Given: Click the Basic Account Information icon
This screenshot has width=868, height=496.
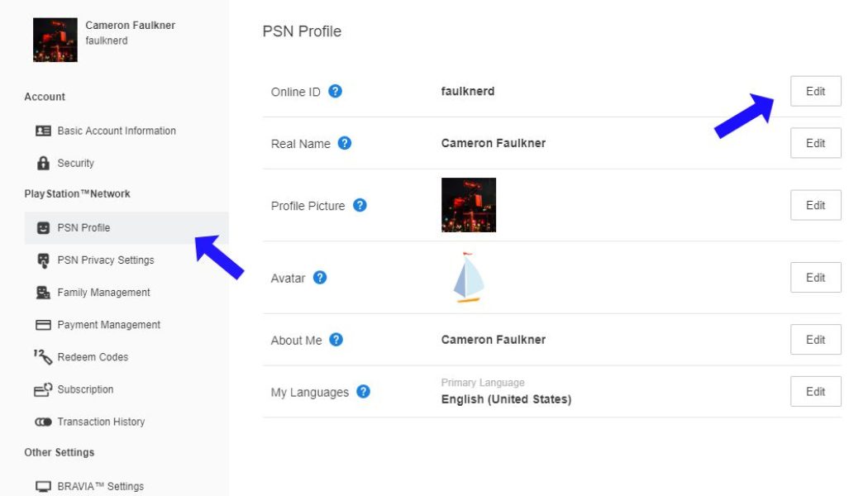Looking at the screenshot, I should [x=44, y=131].
